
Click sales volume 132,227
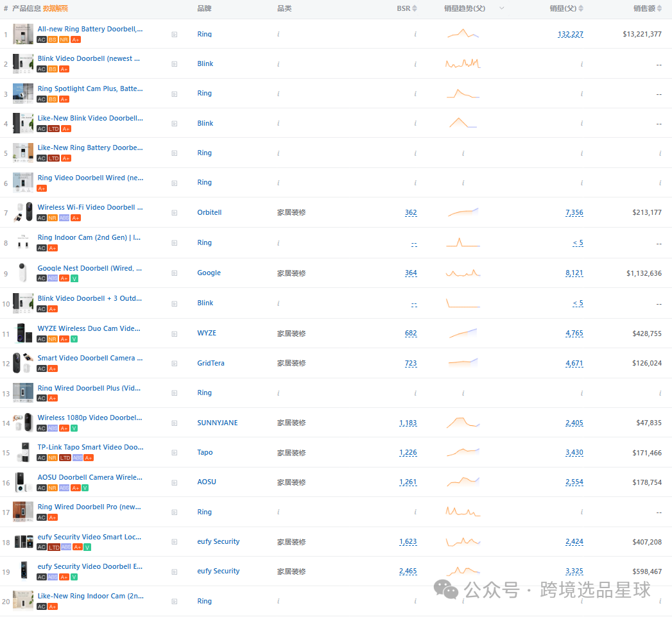(x=571, y=34)
